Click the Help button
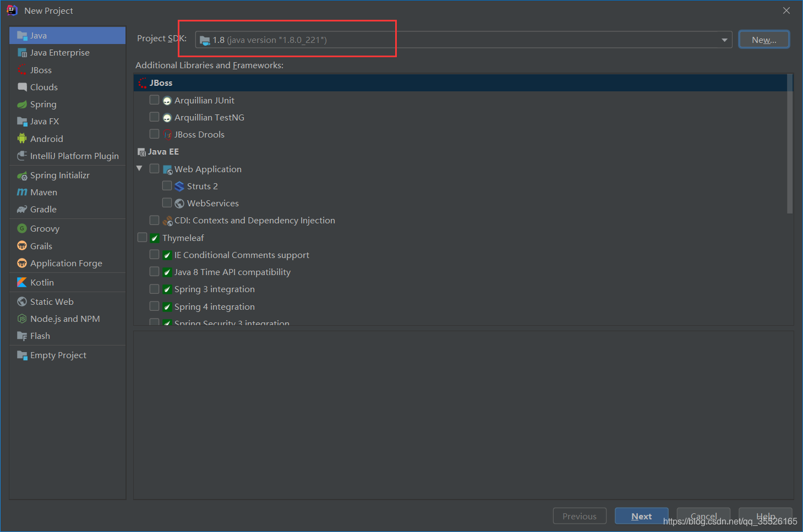 coord(766,516)
